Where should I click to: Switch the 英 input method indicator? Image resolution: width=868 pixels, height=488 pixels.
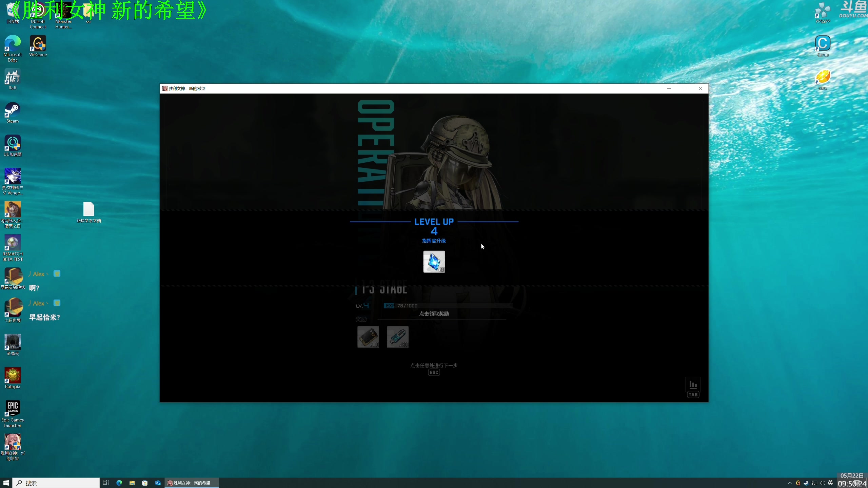[x=830, y=483]
